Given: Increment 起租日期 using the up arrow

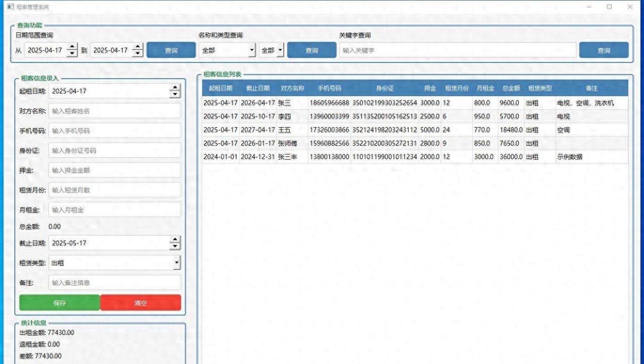Looking at the screenshot, I should pyautogui.click(x=175, y=88).
